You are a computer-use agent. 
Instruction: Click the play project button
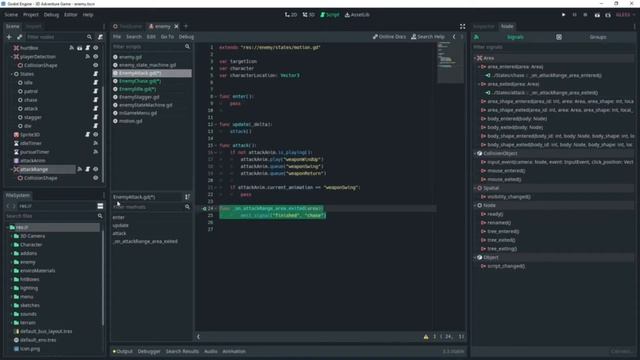point(564,15)
